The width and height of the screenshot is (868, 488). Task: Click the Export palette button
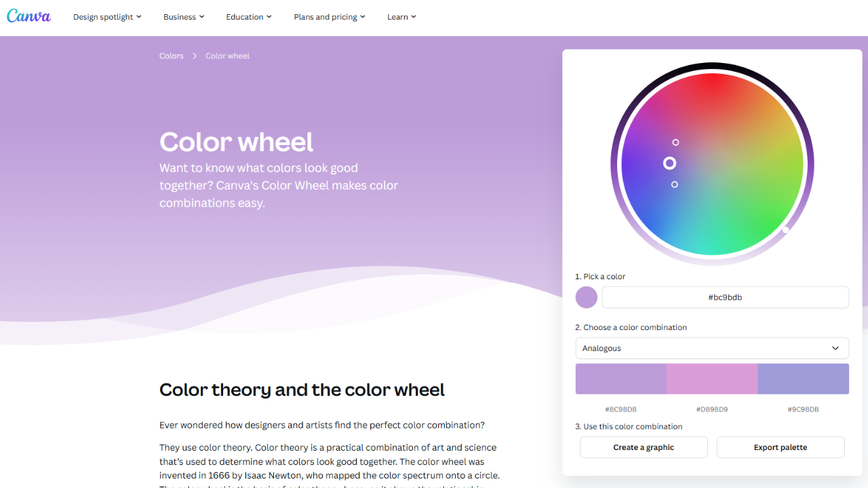pos(781,447)
